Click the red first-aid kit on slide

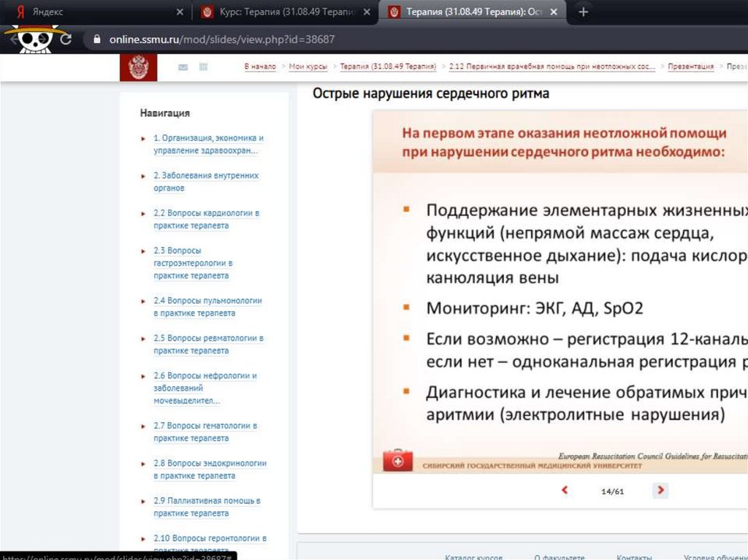pos(398,460)
